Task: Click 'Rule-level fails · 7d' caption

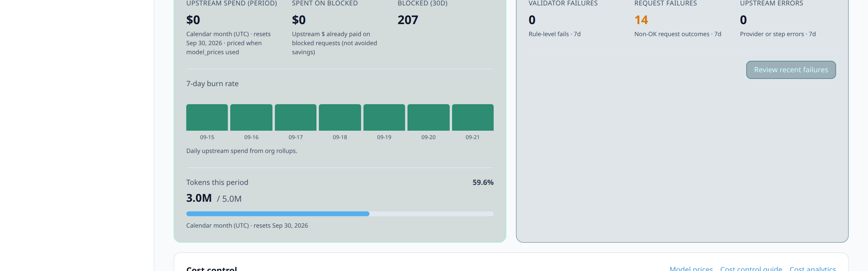Action: coord(555,34)
